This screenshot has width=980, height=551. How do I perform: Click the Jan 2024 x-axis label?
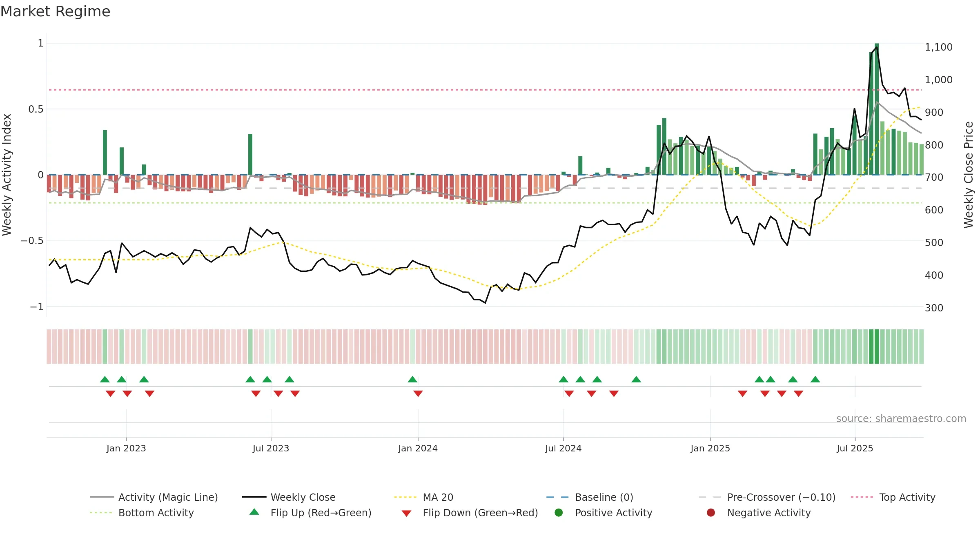[x=418, y=448]
